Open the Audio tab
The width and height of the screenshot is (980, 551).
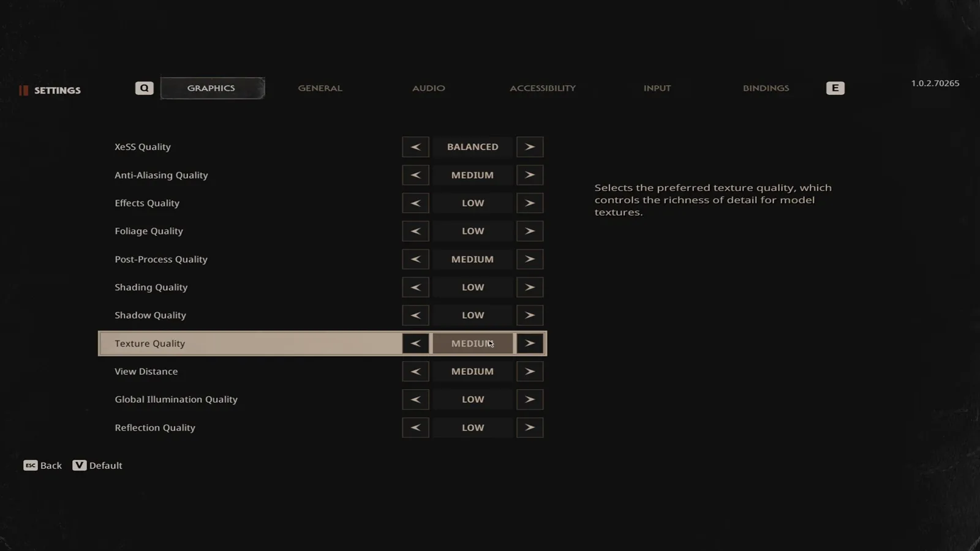point(429,88)
